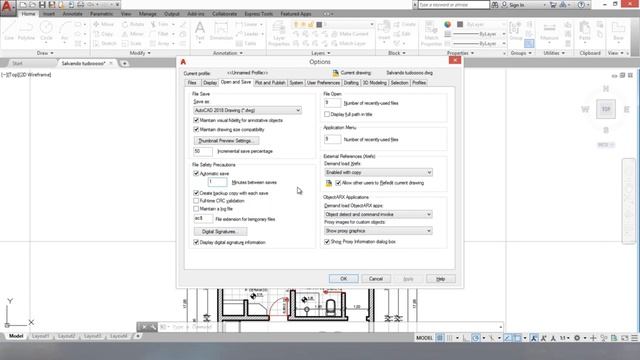This screenshot has height=360, width=640.
Task: Open Thumbnail Preview Settings
Action: pyautogui.click(x=226, y=141)
